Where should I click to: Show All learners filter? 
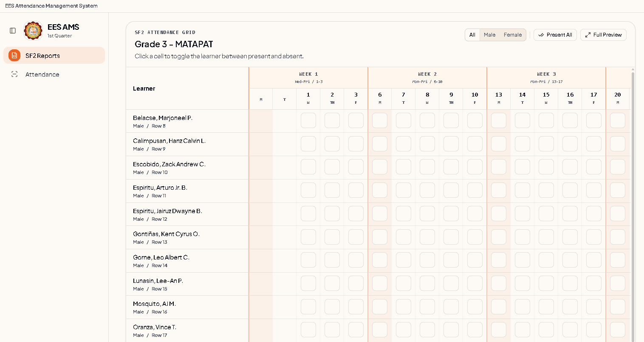pos(472,35)
